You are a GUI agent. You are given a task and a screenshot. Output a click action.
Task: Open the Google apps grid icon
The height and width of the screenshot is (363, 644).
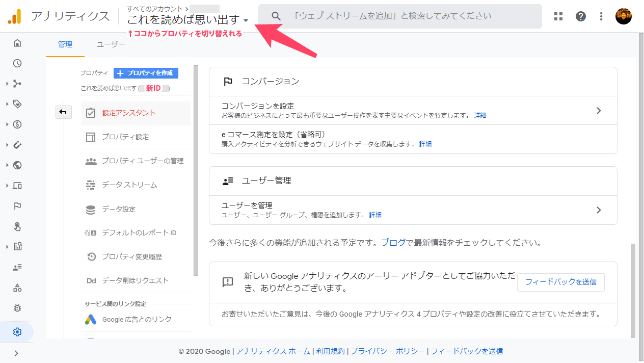(x=558, y=16)
